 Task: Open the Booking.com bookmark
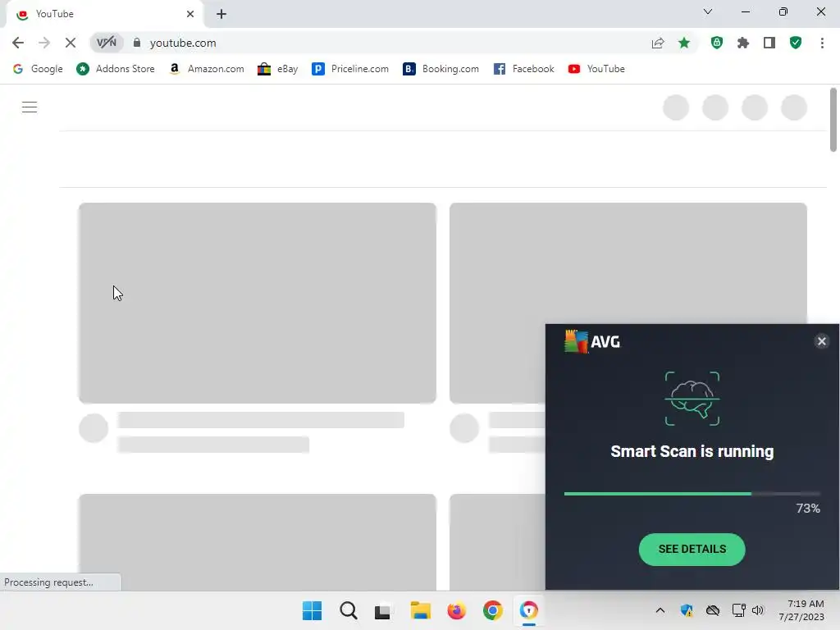441,69
